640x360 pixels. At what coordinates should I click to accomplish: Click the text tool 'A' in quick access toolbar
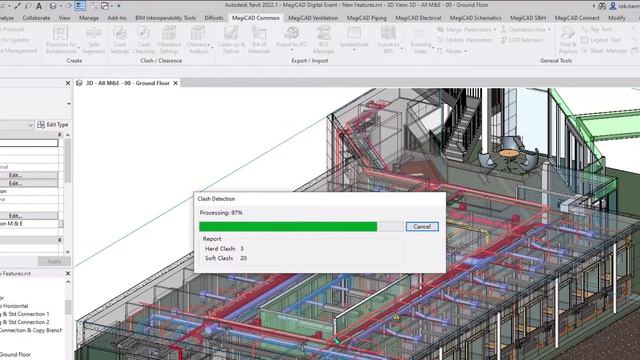(39, 6)
